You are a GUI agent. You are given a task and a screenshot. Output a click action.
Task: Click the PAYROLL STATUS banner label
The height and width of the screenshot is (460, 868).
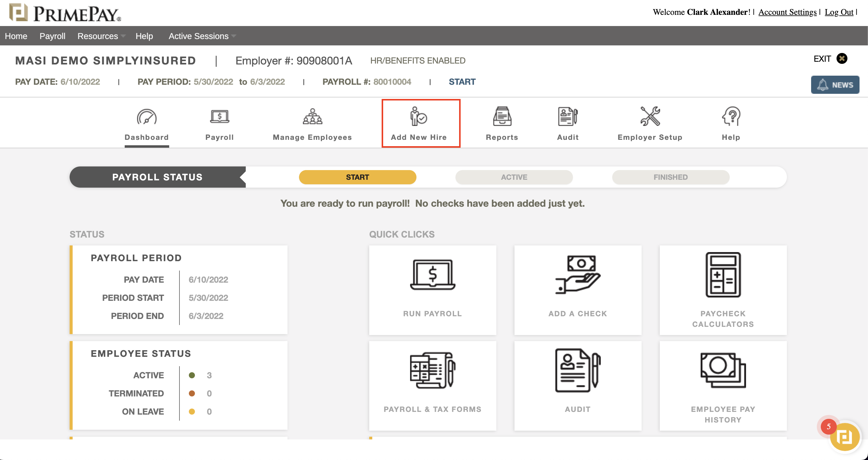pyautogui.click(x=157, y=177)
